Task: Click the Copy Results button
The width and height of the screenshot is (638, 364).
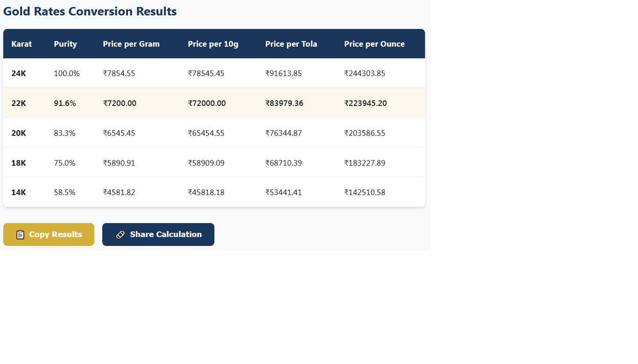Action: pos(49,234)
